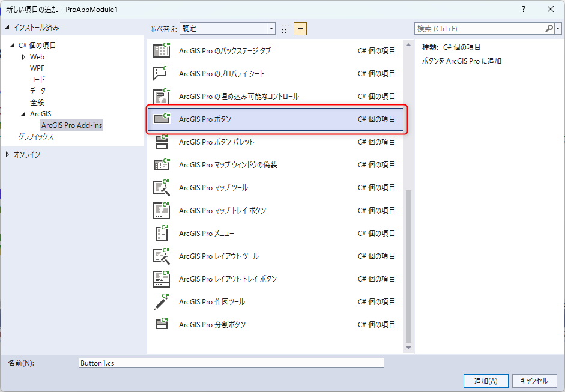Select ArcGIS Pro レイアウト ツール text
The width and height of the screenshot is (565, 392).
coord(219,256)
